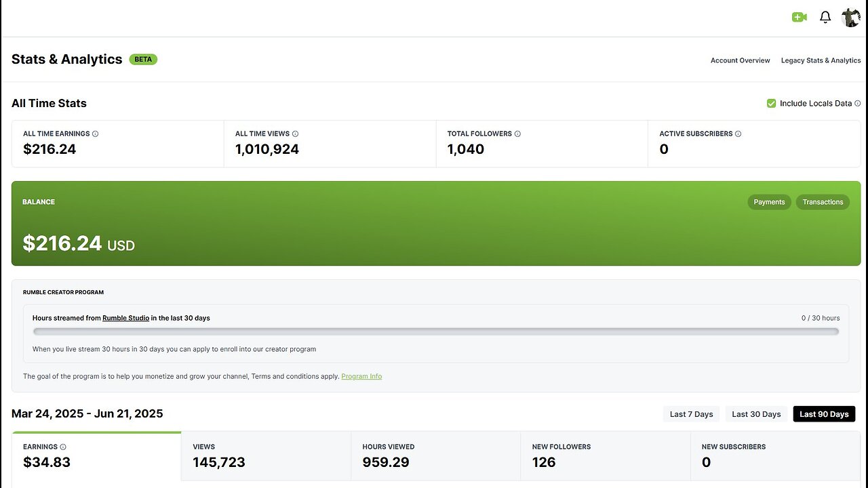This screenshot has height=488, width=868.
Task: Switch to the Hours Viewed tab
Action: pyautogui.click(x=435, y=455)
